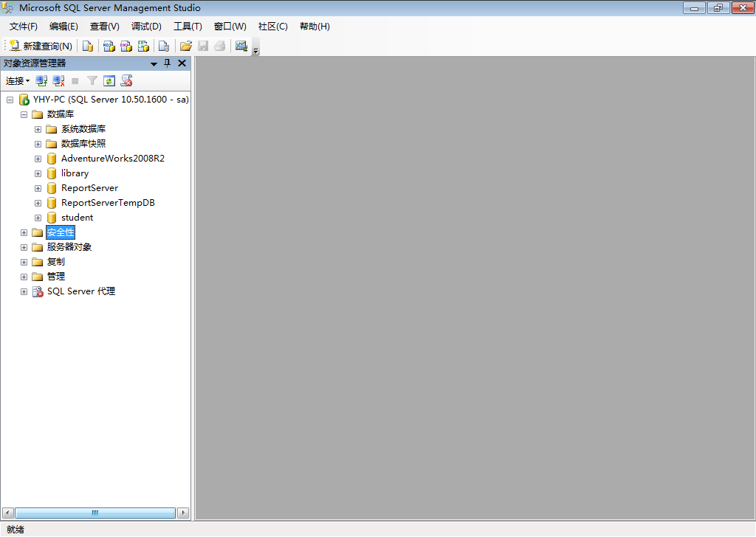Screen dimensions: 756x537
Task: Select the AdventureWorks2008R2 database label
Action: (x=113, y=159)
